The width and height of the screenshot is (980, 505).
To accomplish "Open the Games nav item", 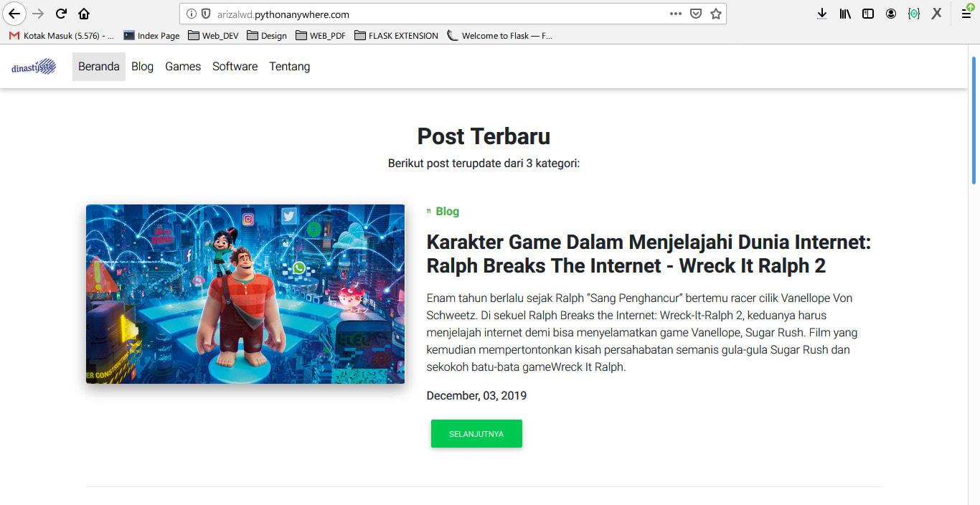I will pyautogui.click(x=183, y=67).
